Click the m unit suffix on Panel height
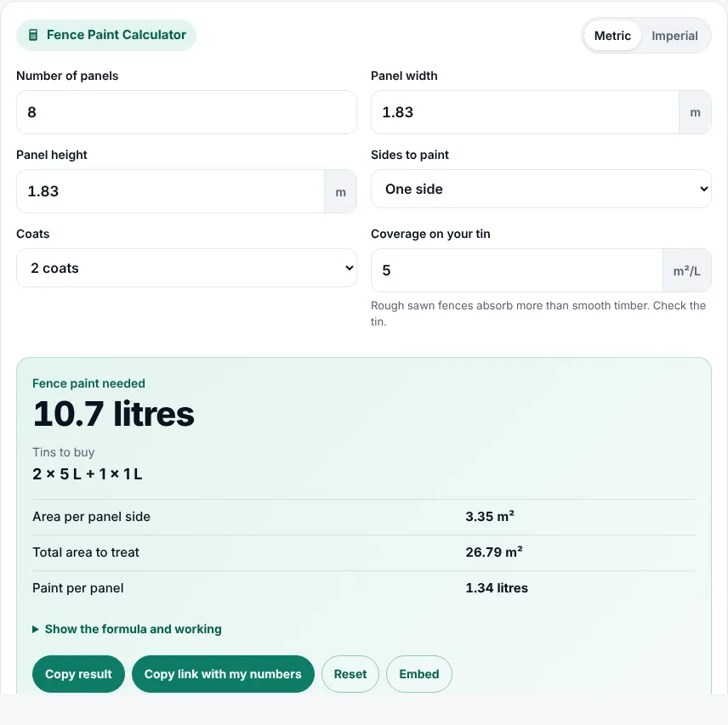Screen dimensions: 728x725 (340, 191)
